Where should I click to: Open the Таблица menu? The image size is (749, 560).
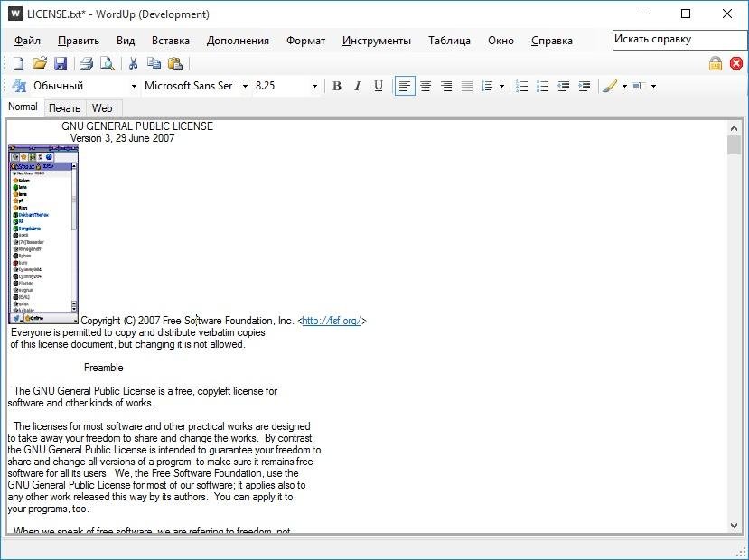[449, 41]
